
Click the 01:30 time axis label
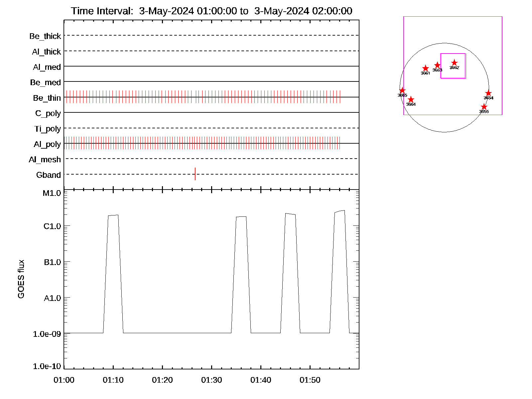coord(211,380)
